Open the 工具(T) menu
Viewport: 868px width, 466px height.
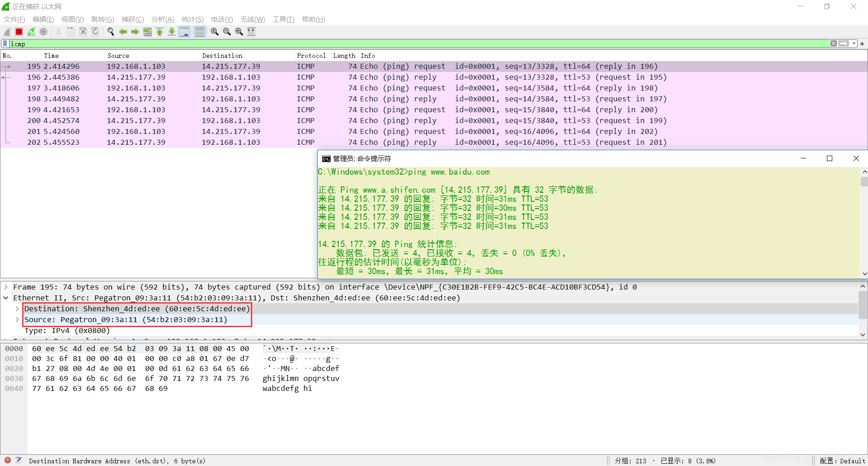point(283,19)
